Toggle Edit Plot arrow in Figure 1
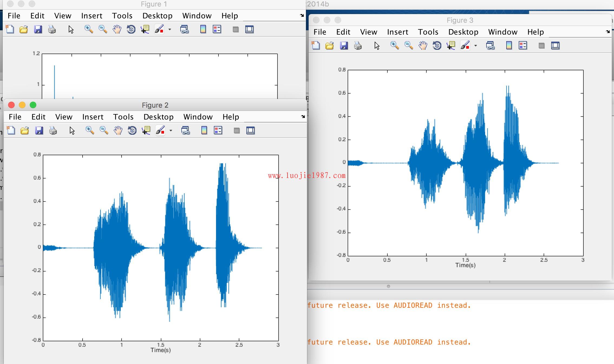 tap(71, 29)
